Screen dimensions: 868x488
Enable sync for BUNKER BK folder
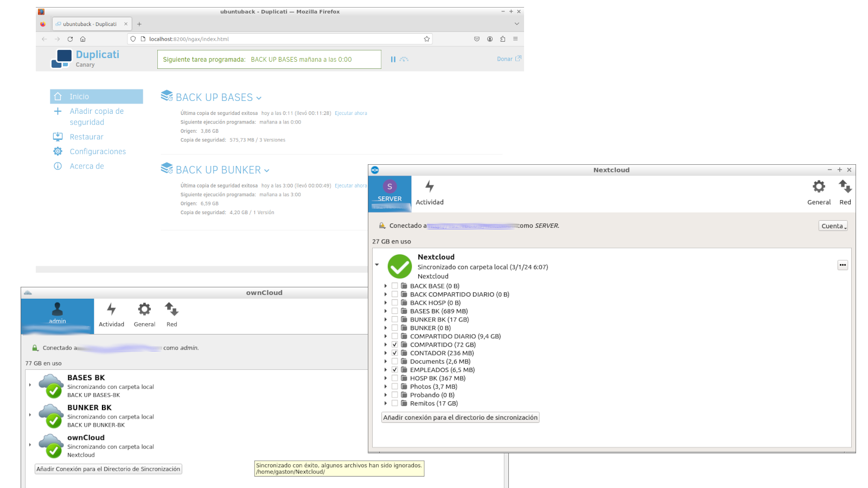(395, 320)
